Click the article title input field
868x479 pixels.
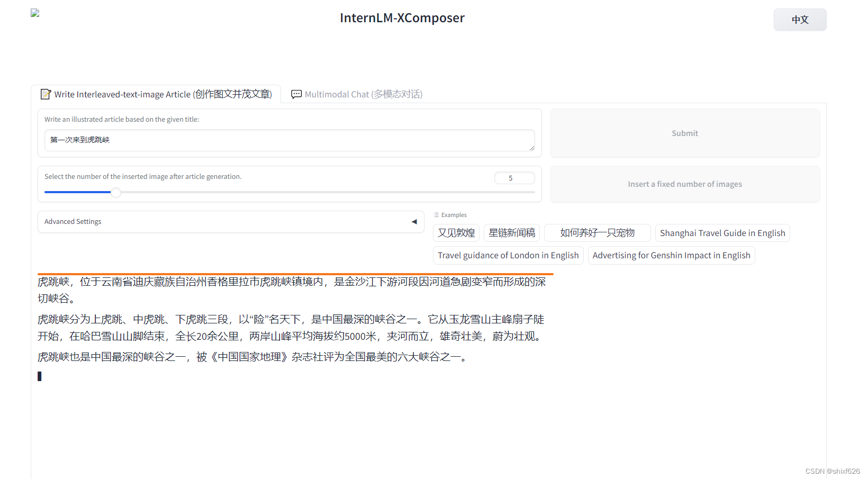(x=289, y=140)
